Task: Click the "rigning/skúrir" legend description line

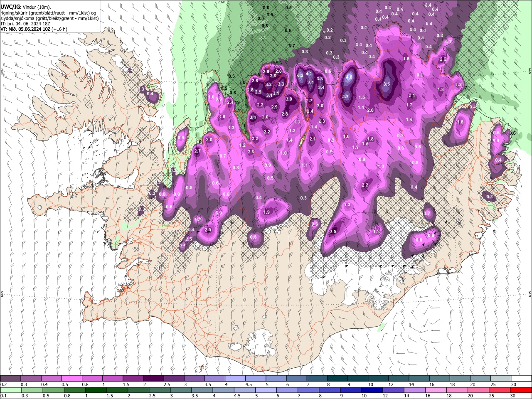Action: (49, 13)
